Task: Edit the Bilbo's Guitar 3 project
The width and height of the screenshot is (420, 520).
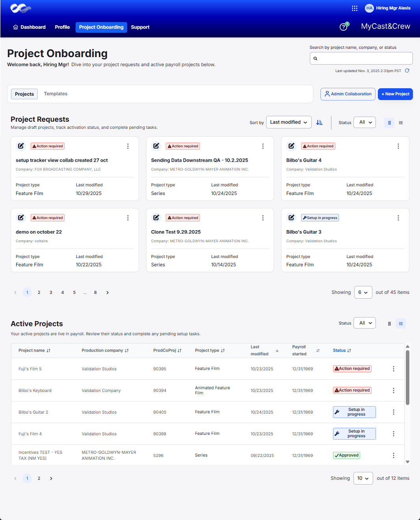Action: (x=291, y=218)
